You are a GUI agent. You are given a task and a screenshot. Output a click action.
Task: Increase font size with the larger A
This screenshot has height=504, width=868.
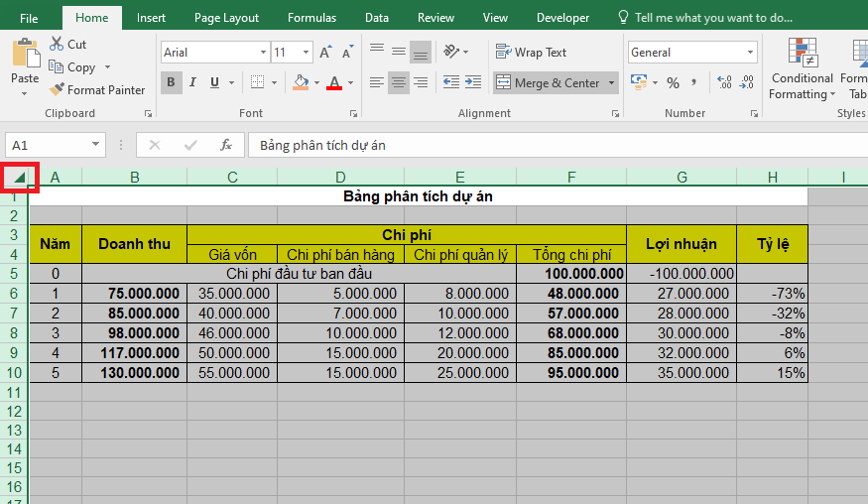coord(326,52)
